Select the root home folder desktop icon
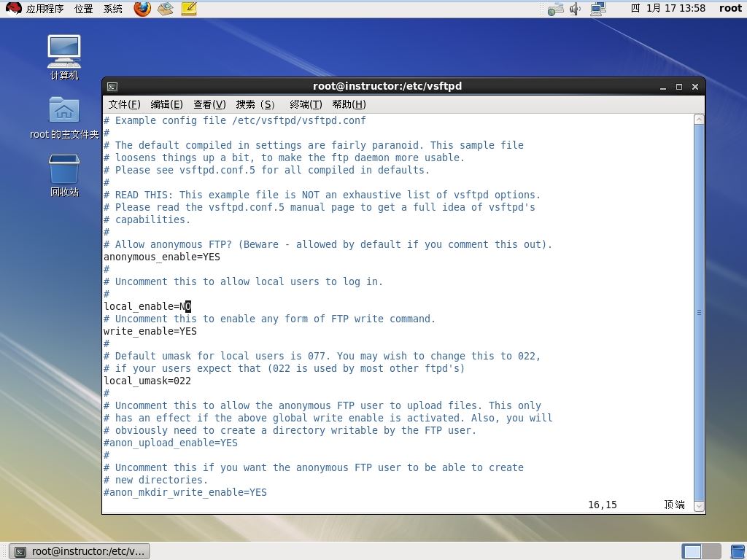The width and height of the screenshot is (747, 560). pos(64,117)
